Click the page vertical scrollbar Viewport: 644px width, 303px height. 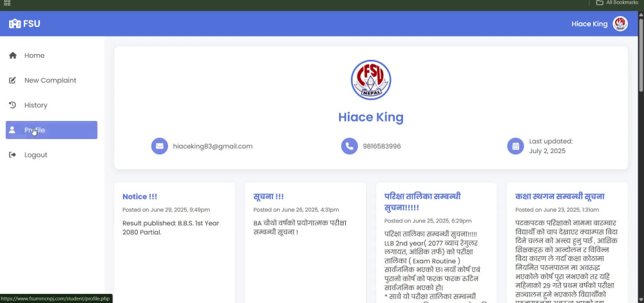pos(641,55)
